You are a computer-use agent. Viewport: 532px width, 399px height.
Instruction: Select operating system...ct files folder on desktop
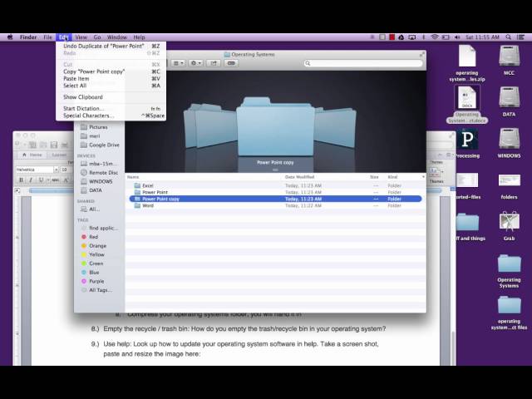[x=509, y=313]
